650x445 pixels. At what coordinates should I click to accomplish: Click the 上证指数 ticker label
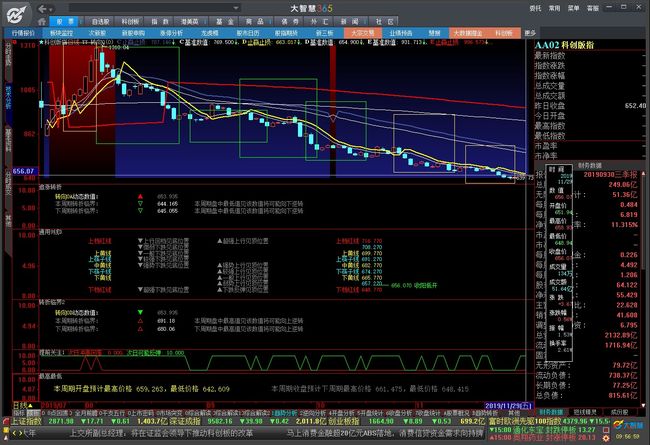[x=26, y=421]
